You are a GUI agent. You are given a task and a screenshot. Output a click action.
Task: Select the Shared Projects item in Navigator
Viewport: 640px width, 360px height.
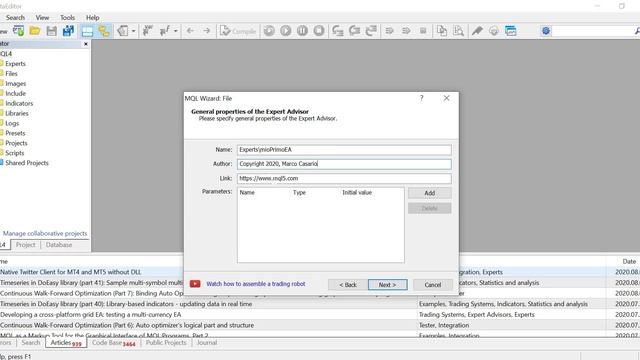click(x=27, y=163)
